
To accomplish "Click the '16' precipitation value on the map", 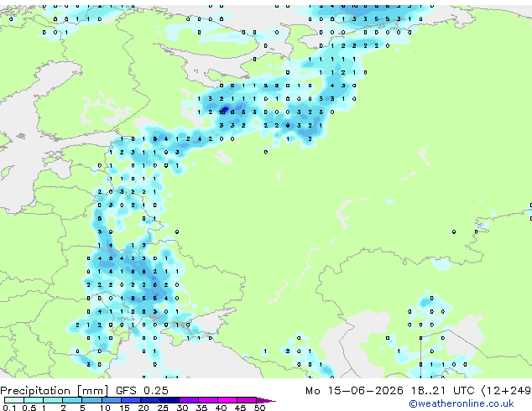I will pyautogui.click(x=222, y=112).
